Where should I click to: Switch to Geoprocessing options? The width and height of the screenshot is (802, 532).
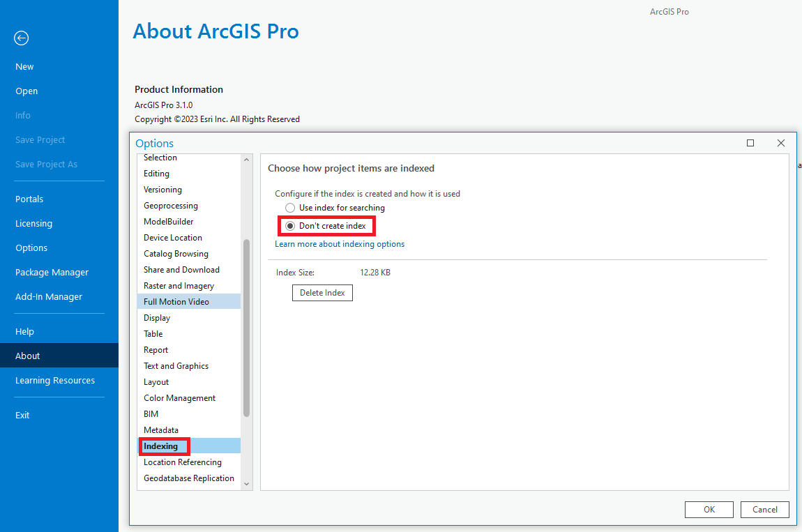point(171,205)
